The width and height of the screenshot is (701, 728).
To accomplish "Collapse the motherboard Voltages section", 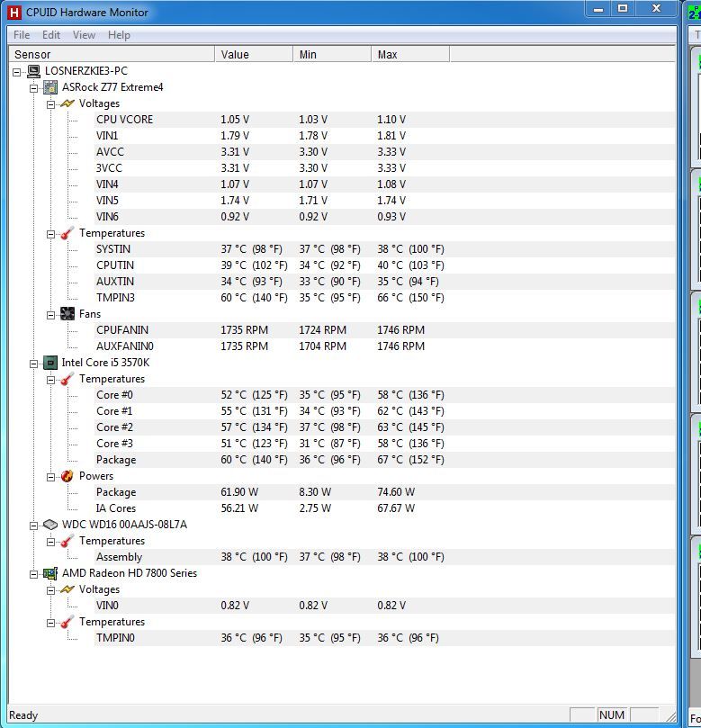I will [51, 103].
